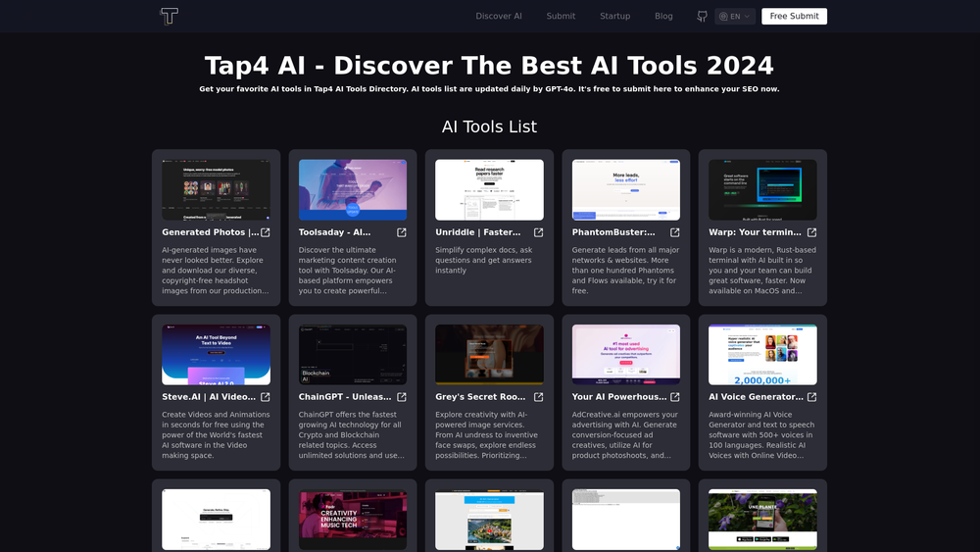Screen dimensions: 980x552
Task: Click the description starting 'AdCreative.ai empowers your'
Action: point(625,435)
